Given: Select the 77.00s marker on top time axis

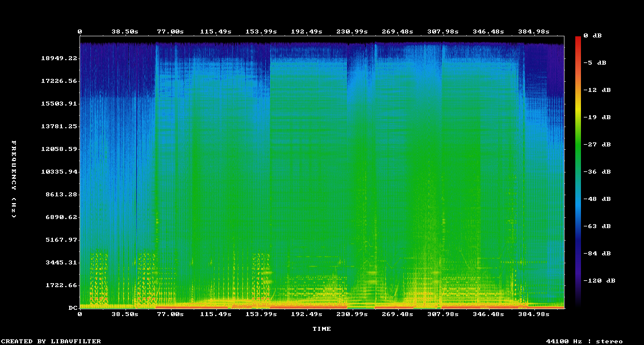Looking at the screenshot, I should tap(170, 31).
